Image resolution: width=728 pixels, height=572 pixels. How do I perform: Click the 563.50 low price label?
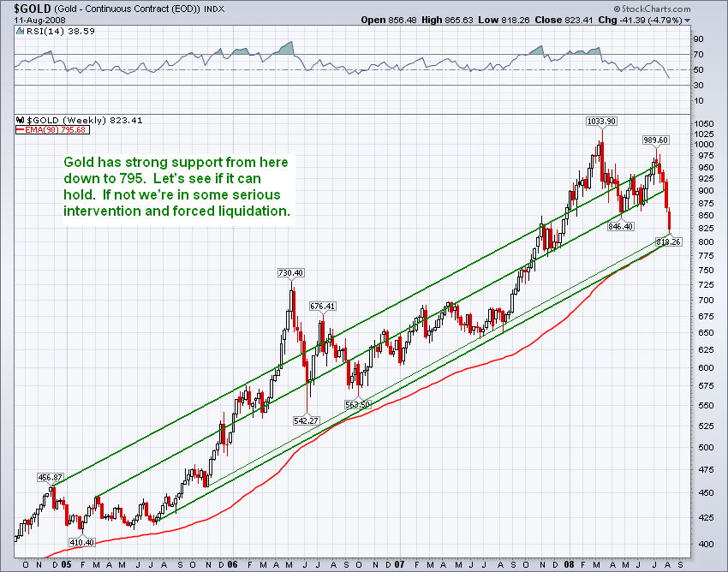pyautogui.click(x=357, y=404)
